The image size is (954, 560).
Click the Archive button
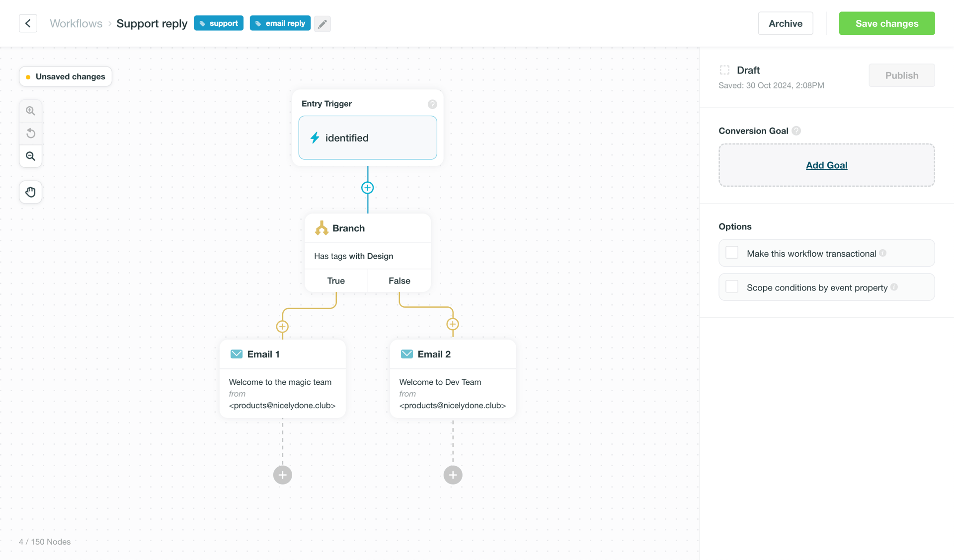click(785, 23)
